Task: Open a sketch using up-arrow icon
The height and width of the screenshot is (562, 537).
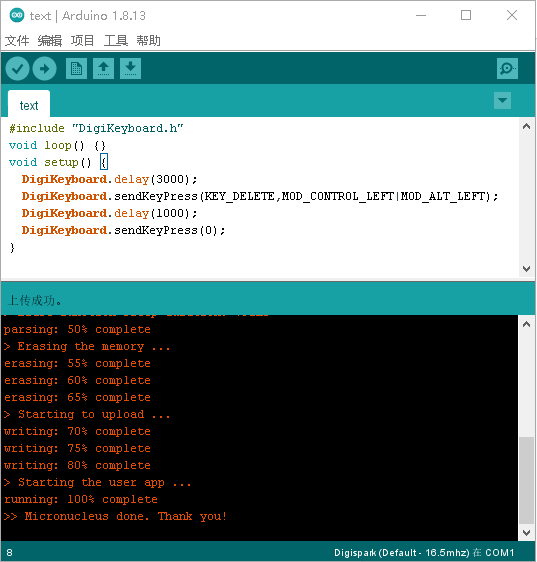Action: 104,68
